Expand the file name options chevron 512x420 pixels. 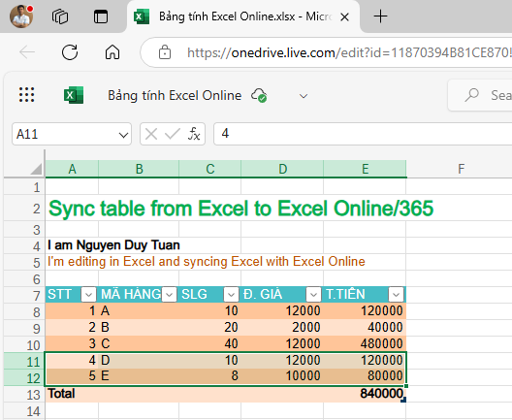(304, 96)
